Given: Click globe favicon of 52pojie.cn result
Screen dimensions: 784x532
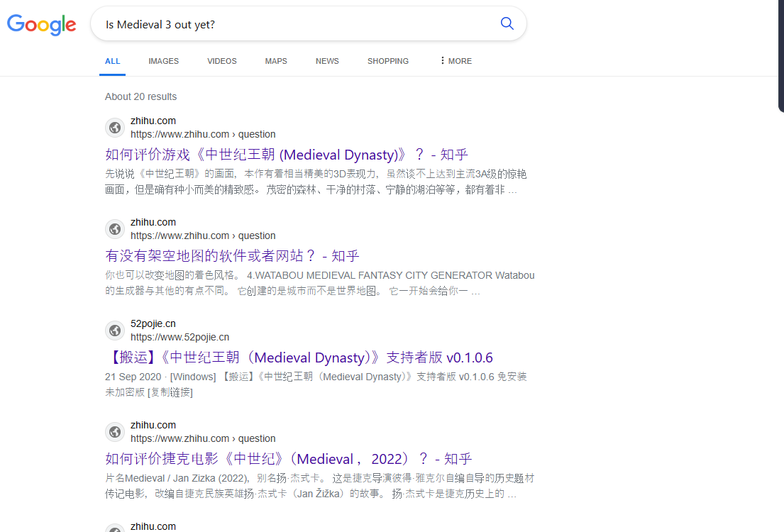Looking at the screenshot, I should pos(115,331).
